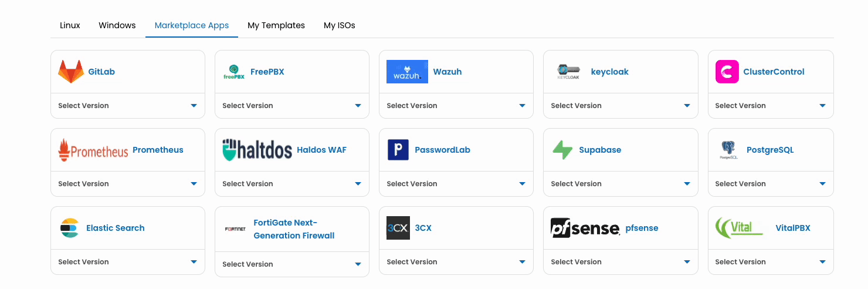Open Supabase Select Version dropdown
This screenshot has height=289, width=868.
621,184
